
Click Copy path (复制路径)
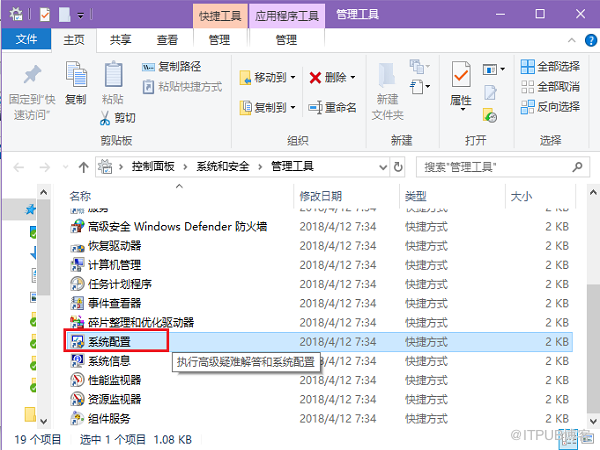point(171,67)
